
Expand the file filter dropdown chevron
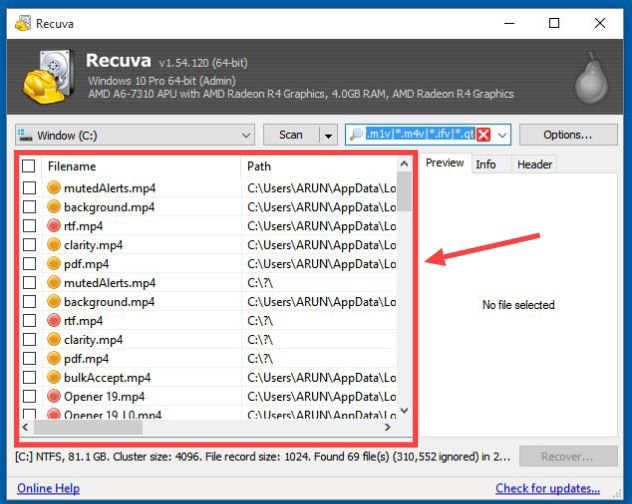pos(502,135)
